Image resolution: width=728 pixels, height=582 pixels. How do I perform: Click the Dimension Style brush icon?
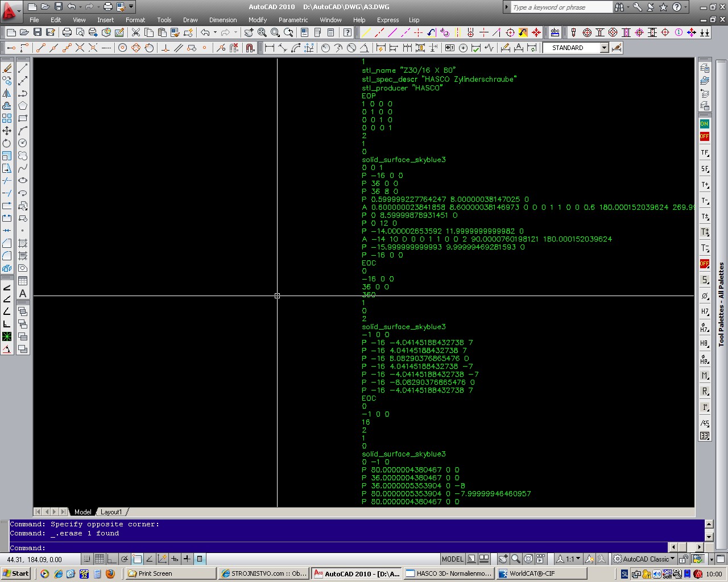[x=617, y=48]
